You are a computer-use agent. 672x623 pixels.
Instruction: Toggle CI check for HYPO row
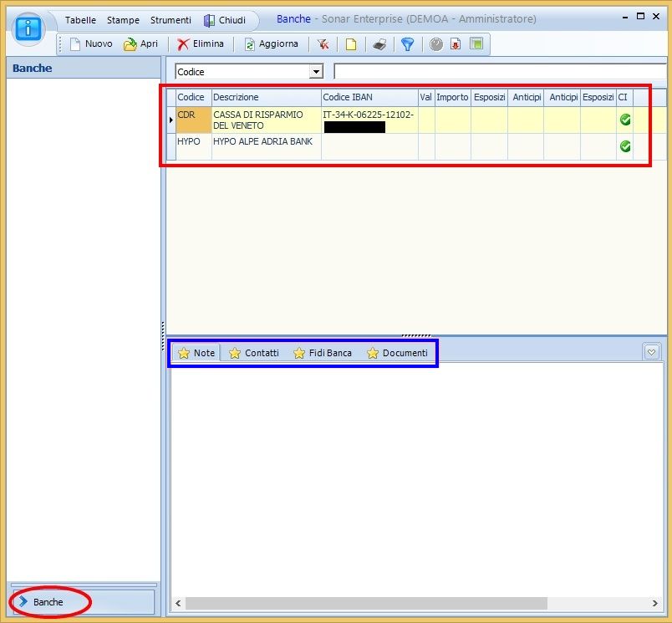click(624, 146)
